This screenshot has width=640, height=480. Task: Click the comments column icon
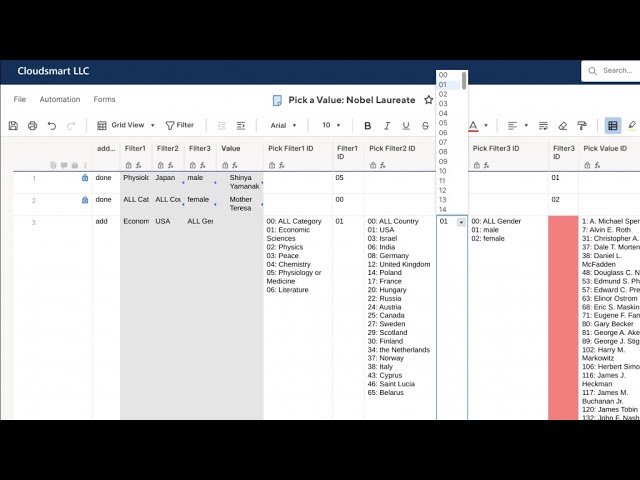point(64,165)
